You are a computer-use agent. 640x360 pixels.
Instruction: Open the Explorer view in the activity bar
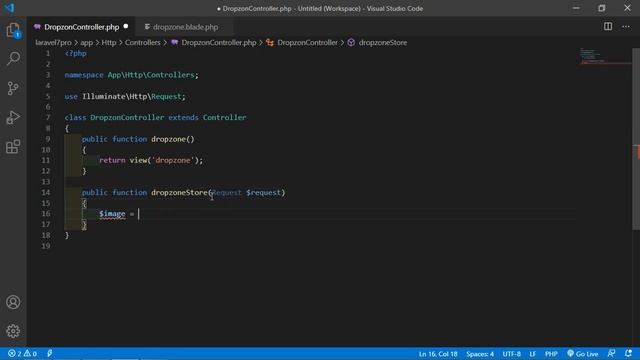pos(13,31)
